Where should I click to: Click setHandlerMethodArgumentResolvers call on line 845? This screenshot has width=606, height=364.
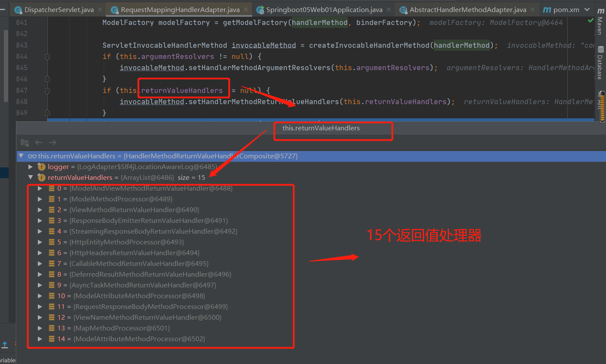point(260,68)
